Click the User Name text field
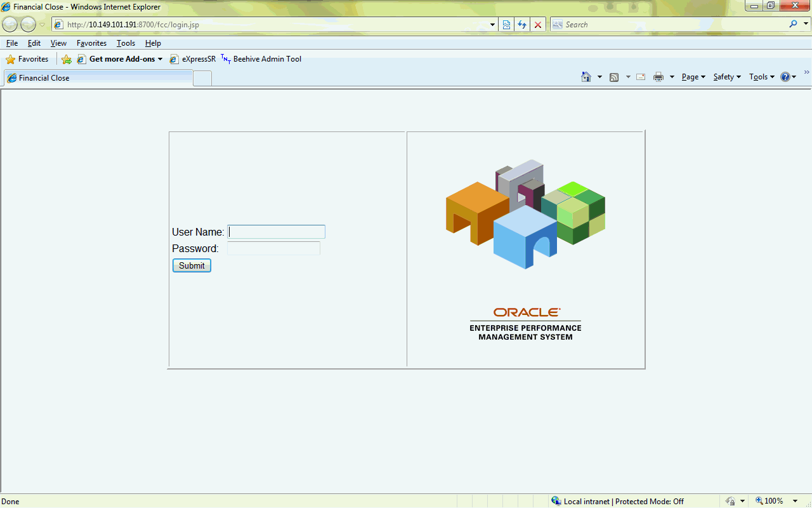 coord(277,232)
